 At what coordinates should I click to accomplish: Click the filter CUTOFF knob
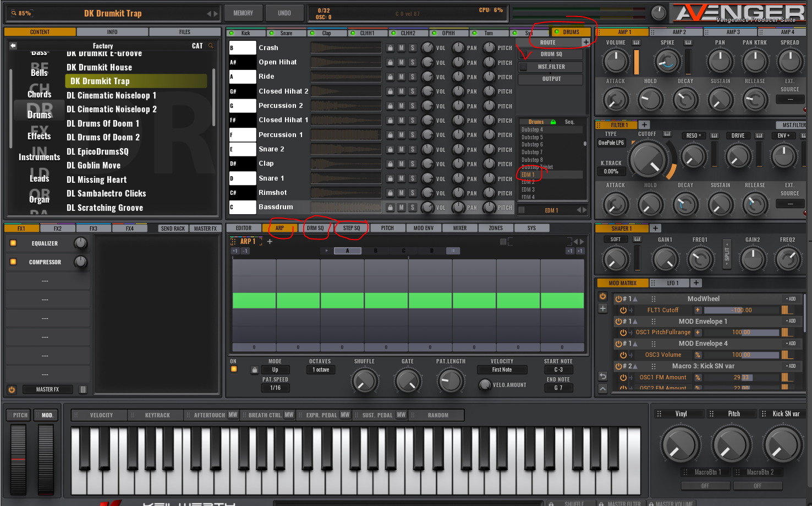pyautogui.click(x=649, y=160)
